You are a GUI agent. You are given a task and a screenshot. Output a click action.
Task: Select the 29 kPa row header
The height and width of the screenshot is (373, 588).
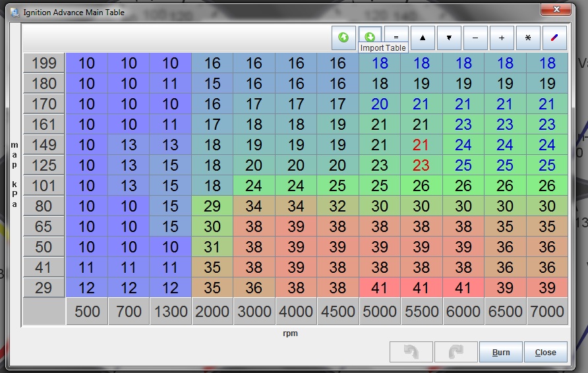tap(44, 287)
